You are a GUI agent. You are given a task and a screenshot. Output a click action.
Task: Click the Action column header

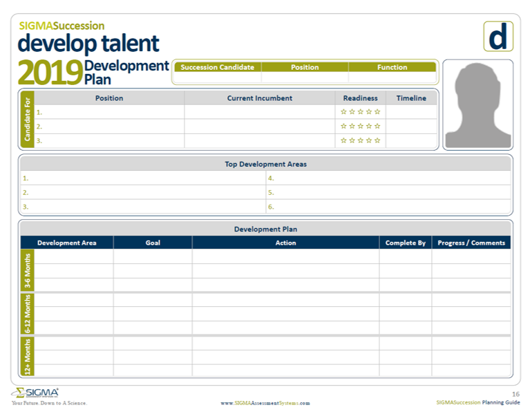[285, 243]
